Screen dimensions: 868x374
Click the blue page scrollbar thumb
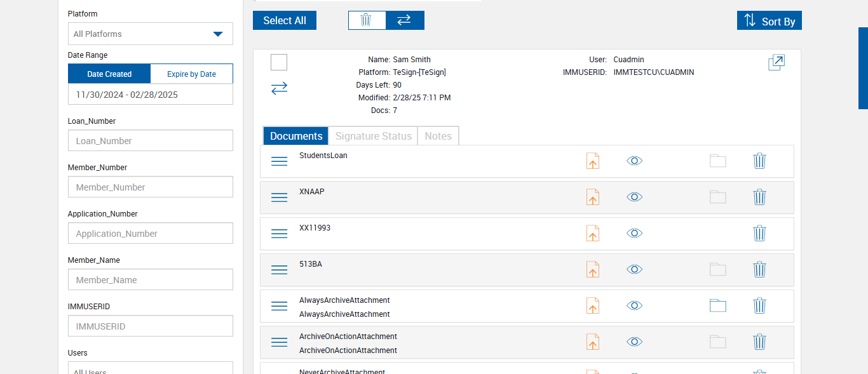point(863,68)
